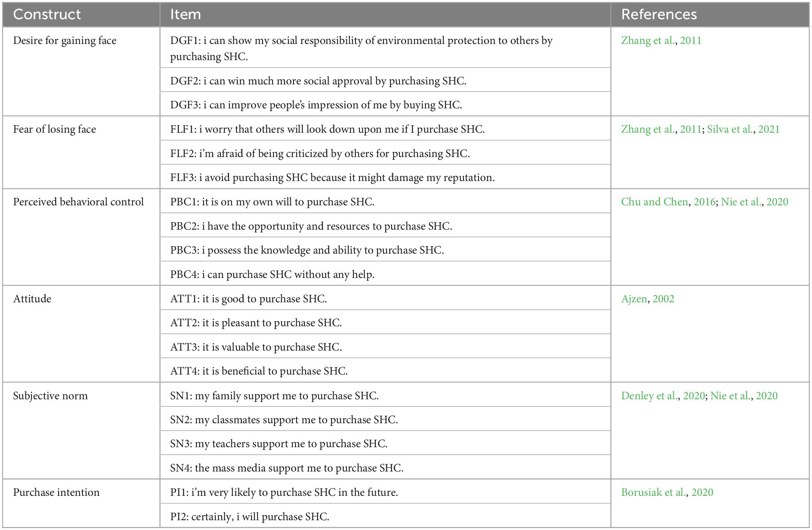Open the Silva et al. reference link

click(x=730, y=130)
